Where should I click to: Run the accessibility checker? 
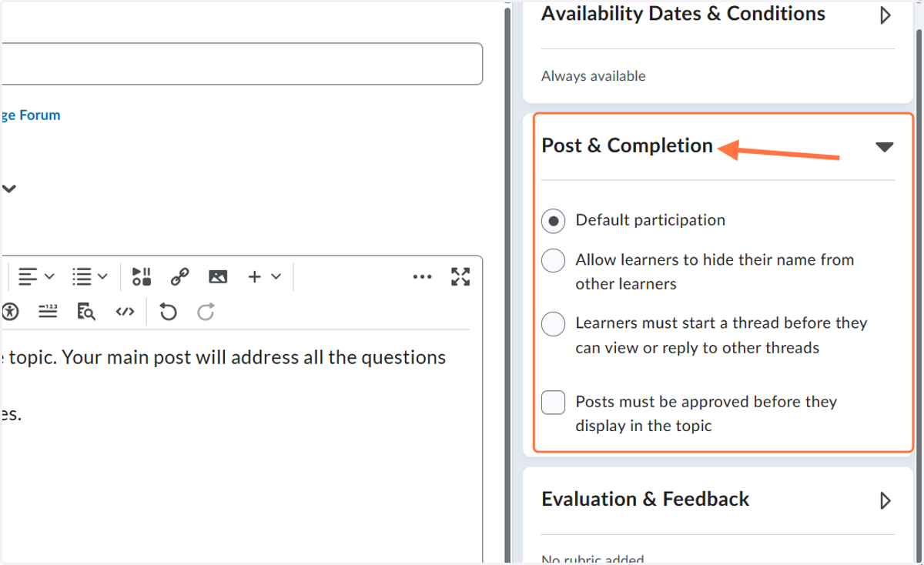(x=10, y=312)
